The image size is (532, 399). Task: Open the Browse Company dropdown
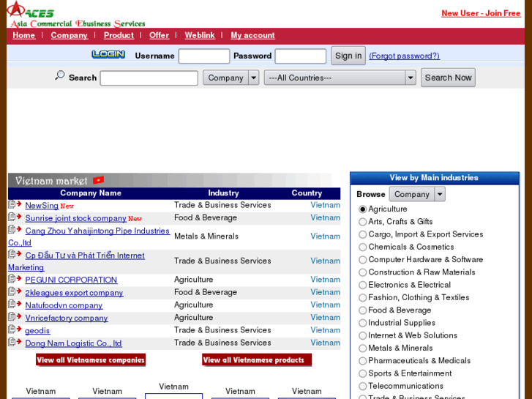click(x=417, y=194)
